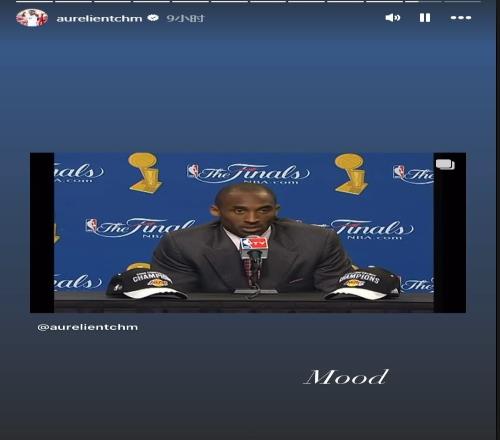Open the embedded Finals press conference video
The width and height of the screenshot is (500, 440).
pos(248,233)
